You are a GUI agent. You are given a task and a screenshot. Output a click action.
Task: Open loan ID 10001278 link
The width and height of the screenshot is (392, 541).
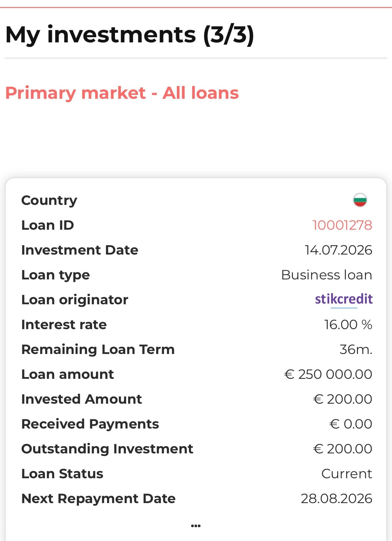[342, 225]
